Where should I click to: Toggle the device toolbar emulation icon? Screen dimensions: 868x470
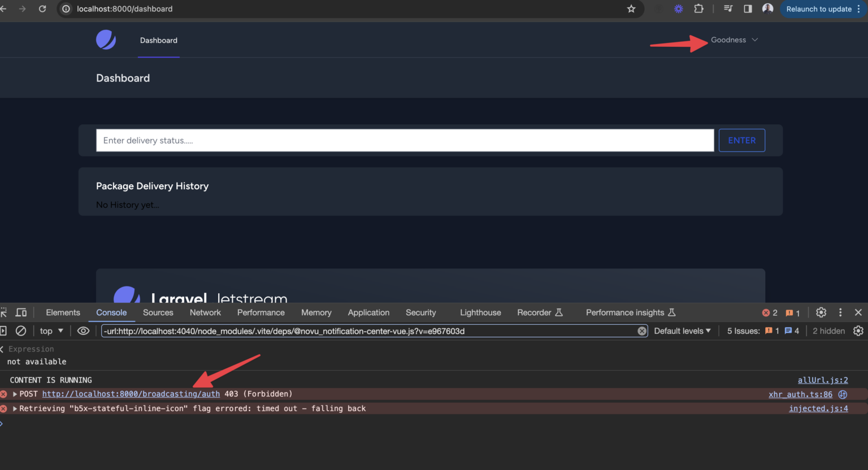(x=21, y=312)
